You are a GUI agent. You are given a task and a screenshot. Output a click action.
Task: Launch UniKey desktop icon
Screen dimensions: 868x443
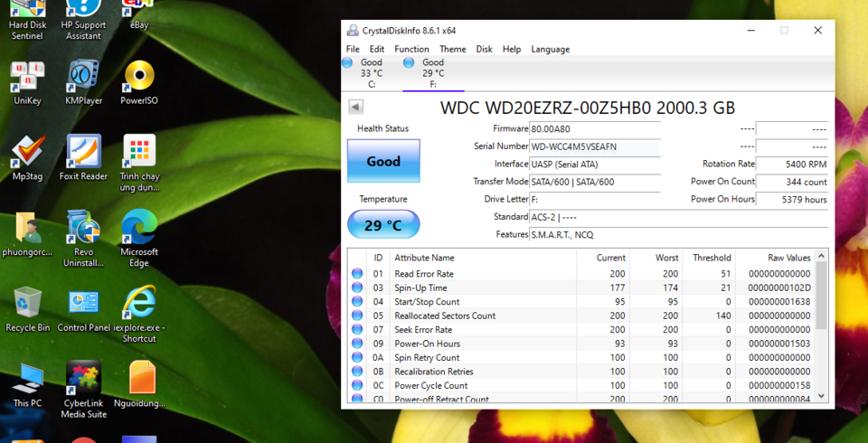tap(27, 83)
